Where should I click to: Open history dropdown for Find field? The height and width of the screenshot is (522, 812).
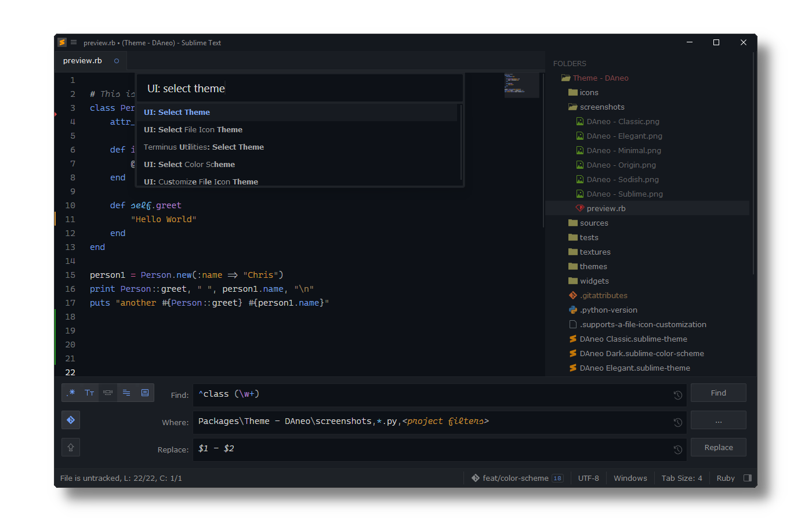point(677,395)
